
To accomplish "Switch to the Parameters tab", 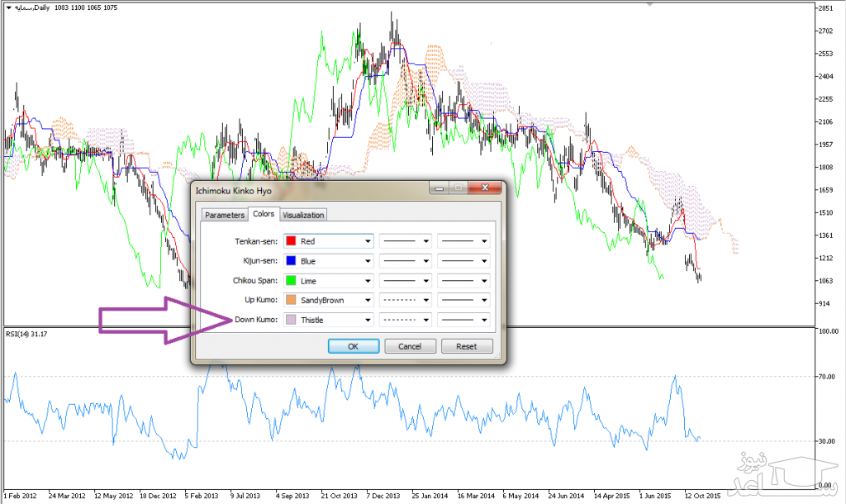I will pyautogui.click(x=225, y=215).
